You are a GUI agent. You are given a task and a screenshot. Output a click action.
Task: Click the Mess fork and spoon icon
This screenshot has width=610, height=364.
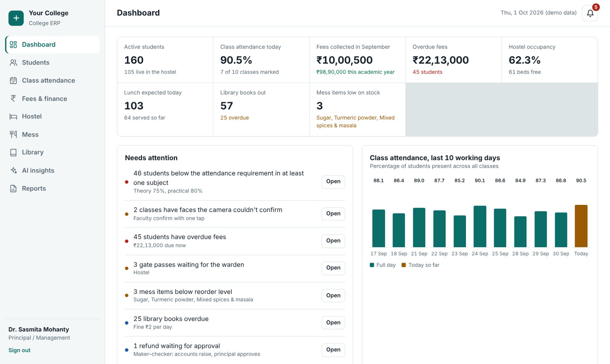pyautogui.click(x=13, y=134)
